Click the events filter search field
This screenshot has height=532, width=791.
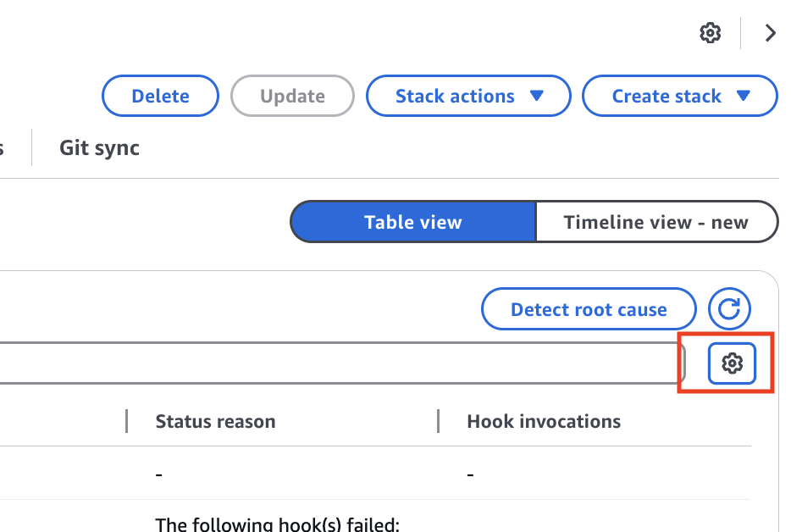click(339, 363)
